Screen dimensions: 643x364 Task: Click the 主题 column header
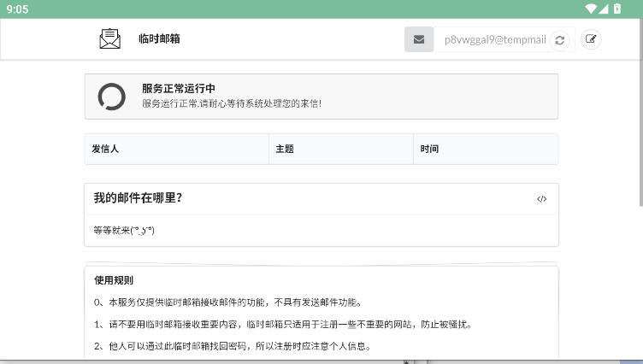point(285,149)
